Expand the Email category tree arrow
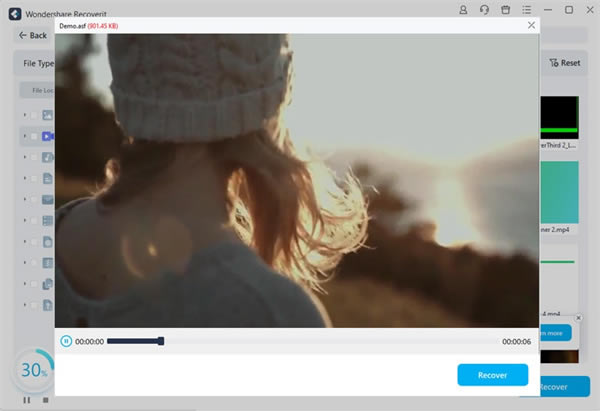This screenshot has width=600, height=411. pos(25,199)
